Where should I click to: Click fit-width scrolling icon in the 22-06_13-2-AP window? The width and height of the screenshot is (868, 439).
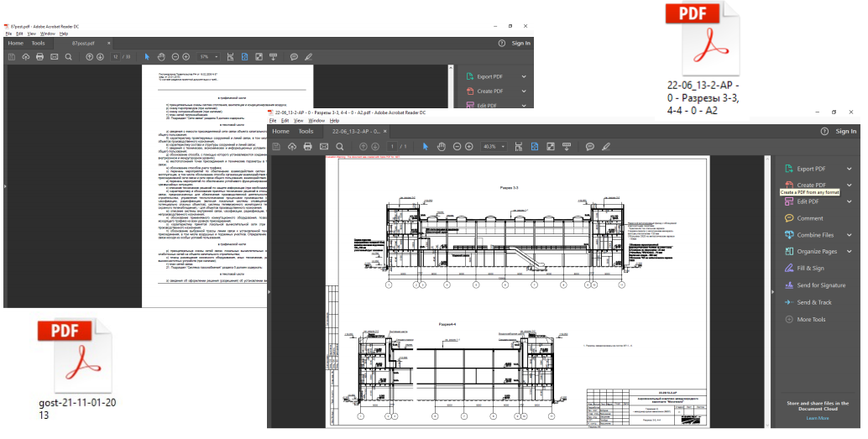519,147
